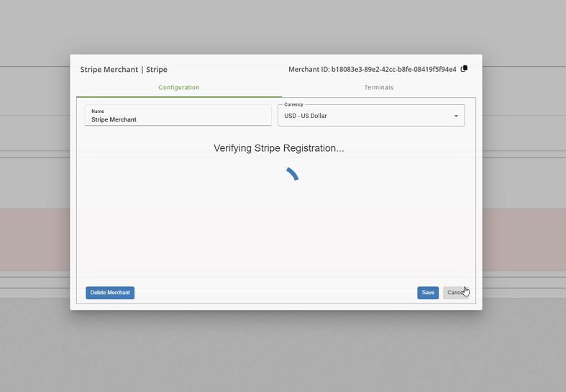Viewport: 566px width, 392px height.
Task: Select the Configuration tab
Action: (x=179, y=88)
